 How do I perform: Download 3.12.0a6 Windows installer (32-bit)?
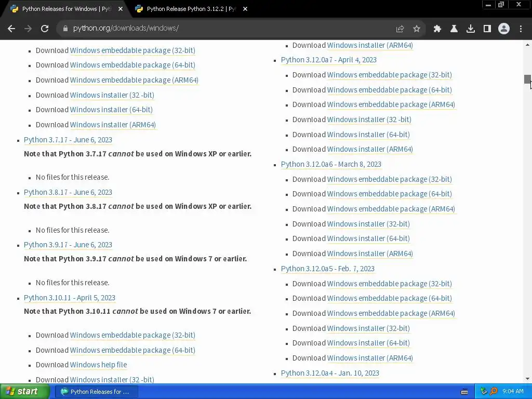tap(368, 224)
